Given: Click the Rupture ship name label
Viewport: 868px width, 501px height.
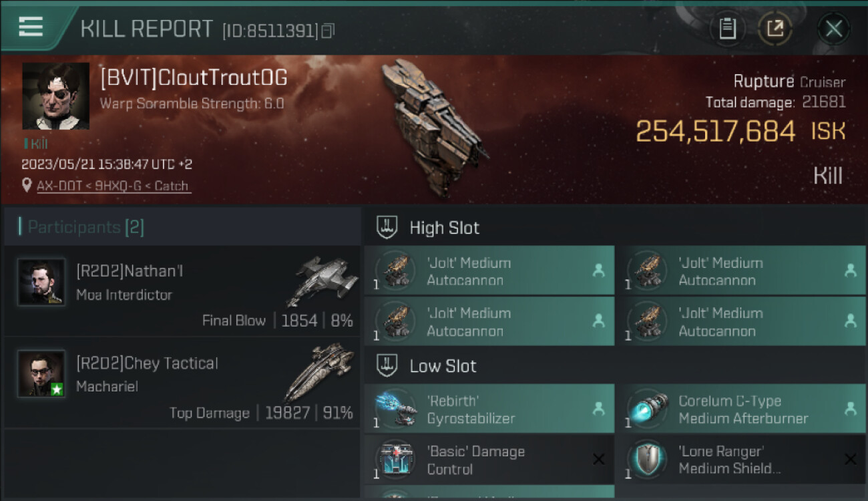Looking at the screenshot, I should (764, 81).
